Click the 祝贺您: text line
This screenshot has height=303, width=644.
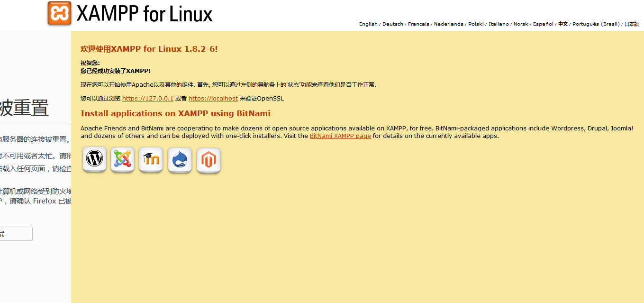(x=90, y=63)
